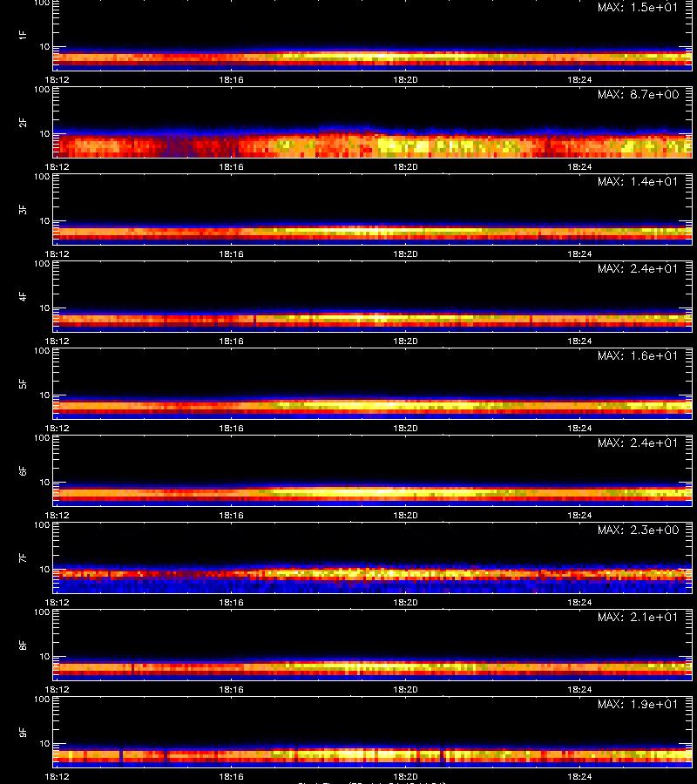Select the MAX: 1.4e+01 readout

[638, 181]
